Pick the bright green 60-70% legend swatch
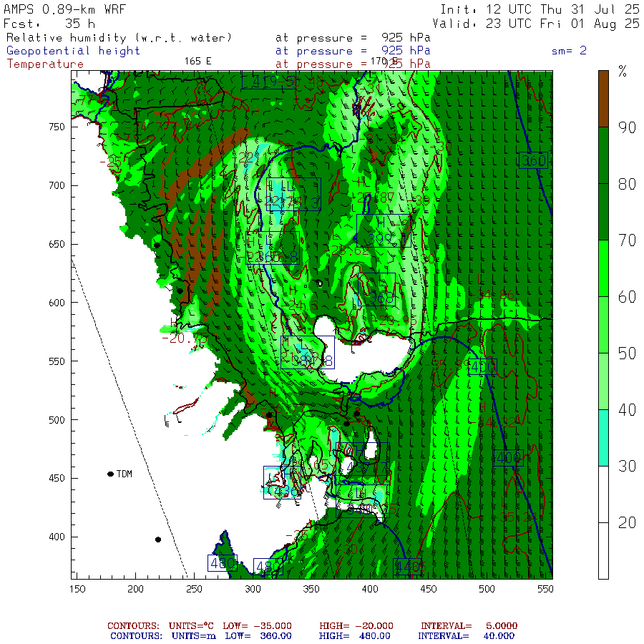644x644 pixels. coord(603,268)
